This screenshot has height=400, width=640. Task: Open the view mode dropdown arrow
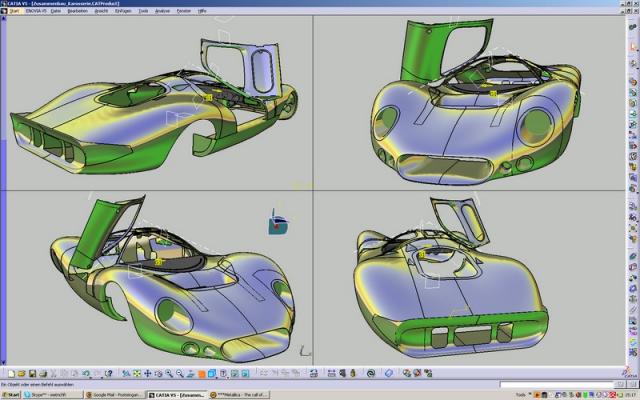228,377
